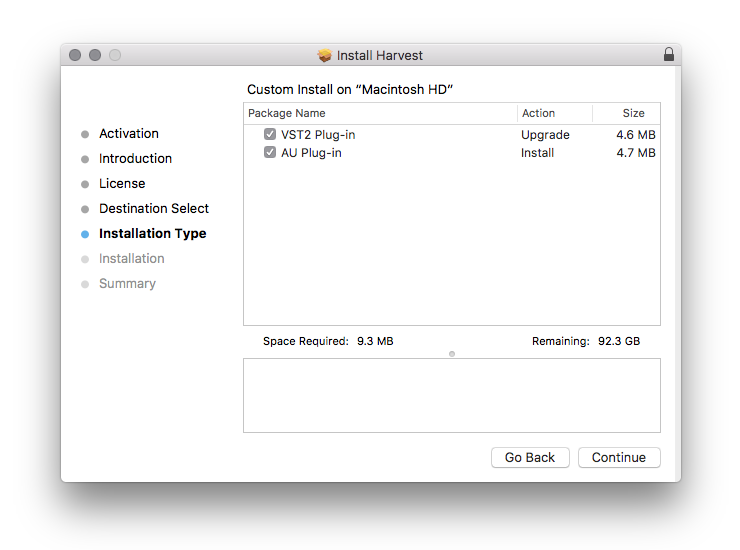This screenshot has height=550, width=740.
Task: Click the empty package description box
Action: [451, 395]
